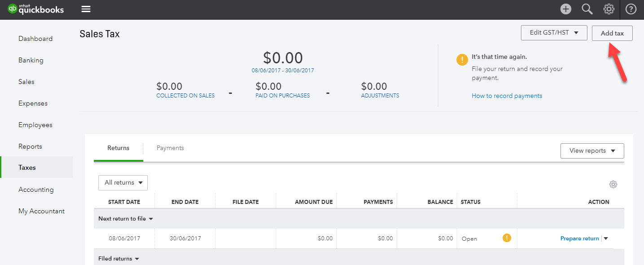This screenshot has height=265, width=644.
Task: Click the Add tax button
Action: click(x=612, y=33)
